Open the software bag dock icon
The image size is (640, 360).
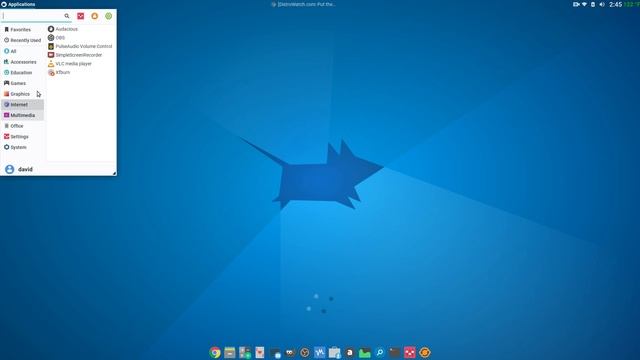tap(334, 353)
